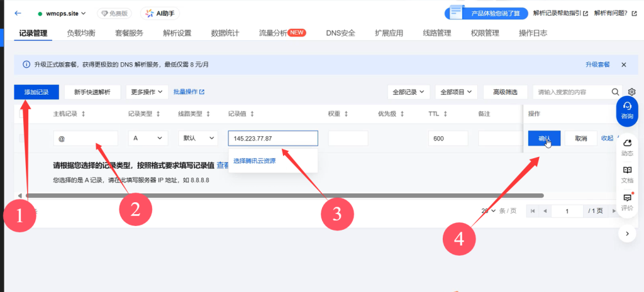Click the 添加记录 button
This screenshot has width=644, height=292.
[36, 92]
